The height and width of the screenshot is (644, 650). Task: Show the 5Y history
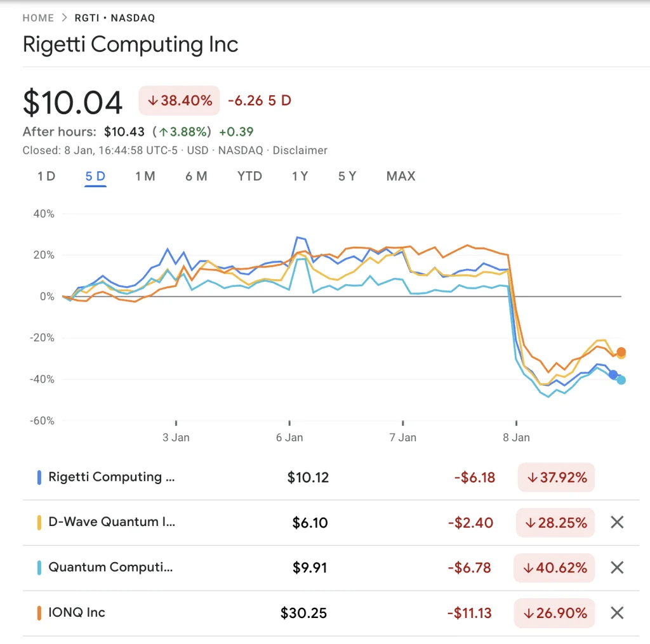click(x=347, y=176)
